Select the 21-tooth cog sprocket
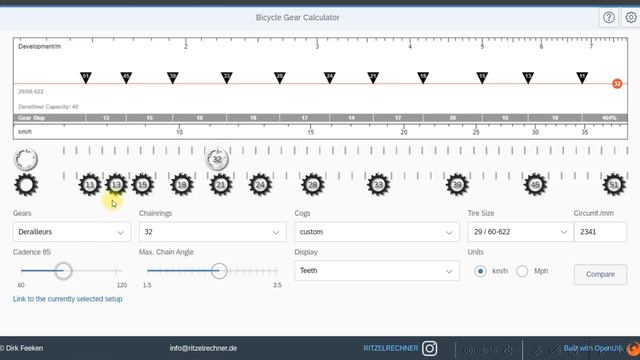The width and height of the screenshot is (640, 360). pos(221,185)
